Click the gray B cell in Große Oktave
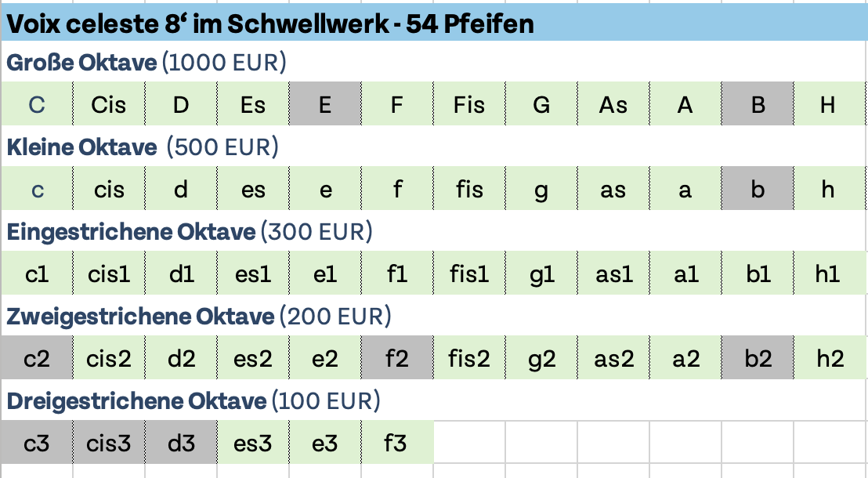 (758, 105)
